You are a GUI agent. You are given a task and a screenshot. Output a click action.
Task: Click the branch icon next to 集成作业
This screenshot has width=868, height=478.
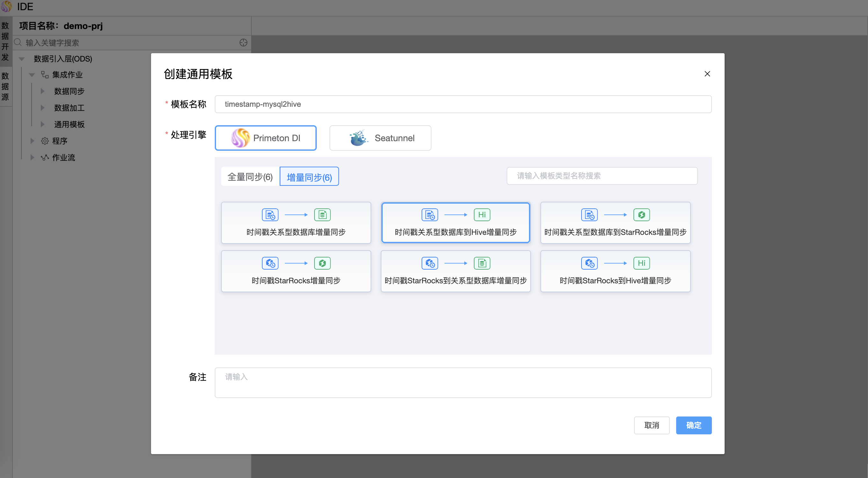[45, 75]
